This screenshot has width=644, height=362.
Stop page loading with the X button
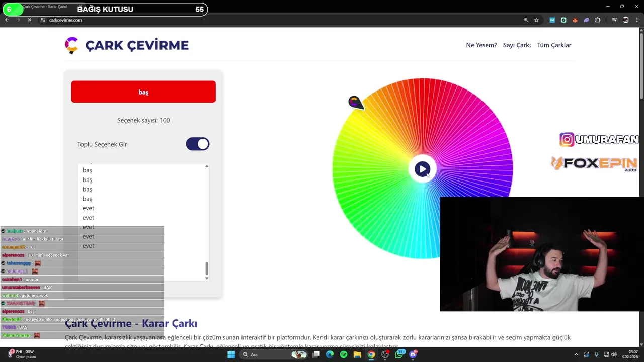(x=29, y=20)
